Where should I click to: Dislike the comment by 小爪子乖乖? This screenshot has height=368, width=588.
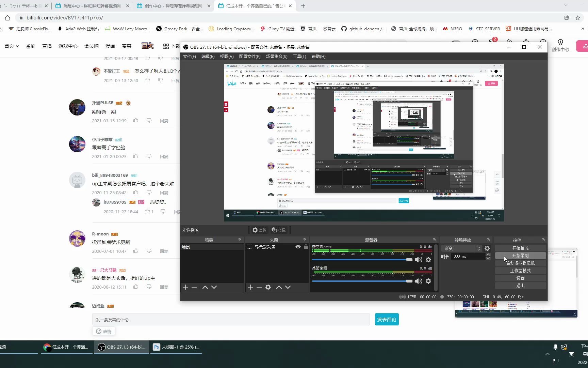pos(149,156)
